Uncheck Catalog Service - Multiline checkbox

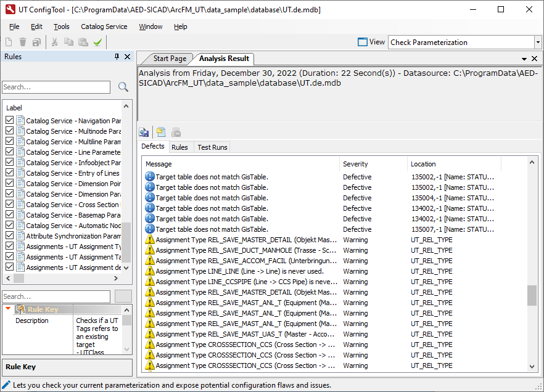10,141
